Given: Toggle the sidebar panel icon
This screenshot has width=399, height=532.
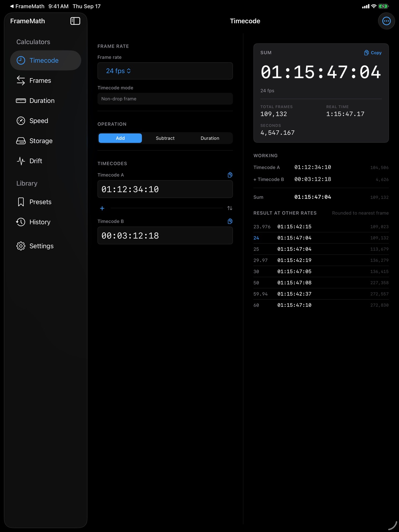Looking at the screenshot, I should point(75,21).
